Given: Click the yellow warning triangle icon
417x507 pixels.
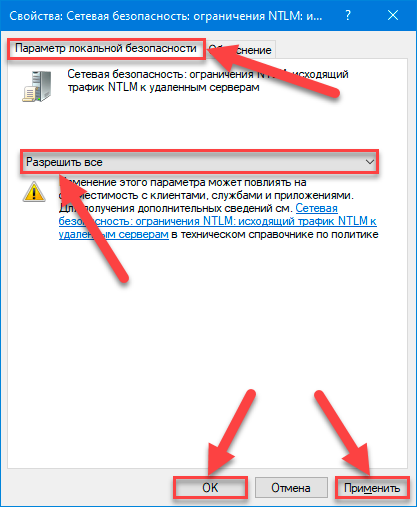Looking at the screenshot, I should (34, 192).
